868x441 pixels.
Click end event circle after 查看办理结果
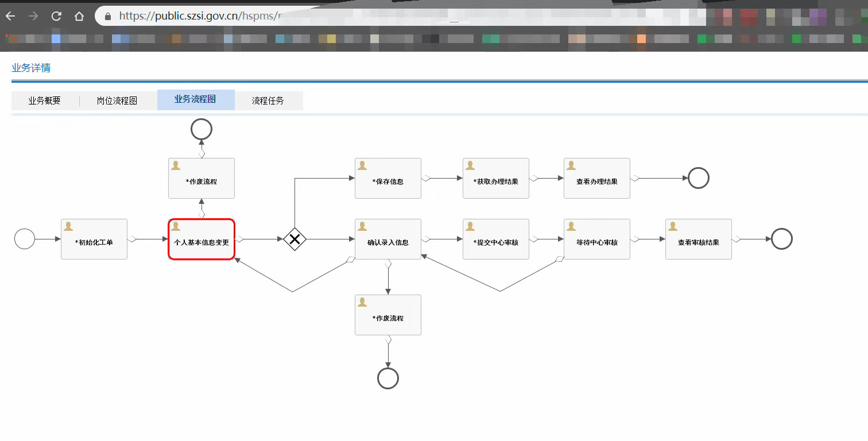click(x=699, y=178)
